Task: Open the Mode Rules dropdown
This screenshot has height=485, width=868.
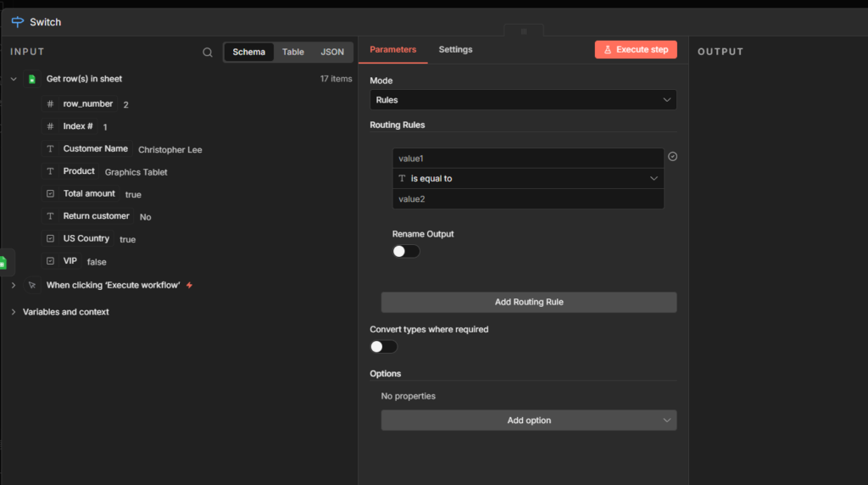Action: point(523,100)
